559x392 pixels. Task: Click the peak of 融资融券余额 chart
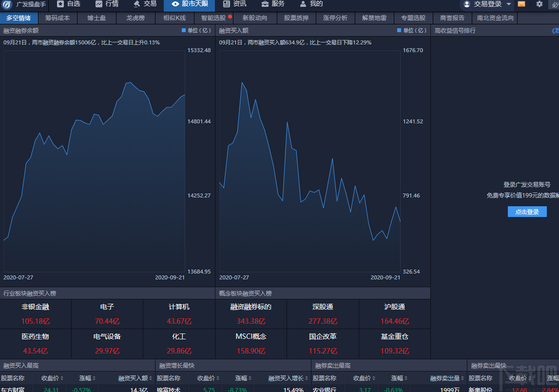[x=131, y=82]
